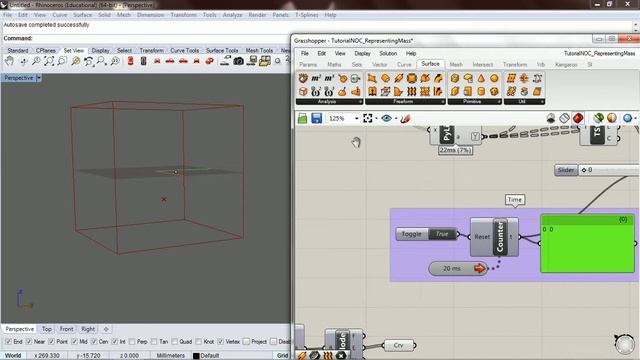
Task: Click the document preview settings orange sphere icon
Action: pos(612,118)
